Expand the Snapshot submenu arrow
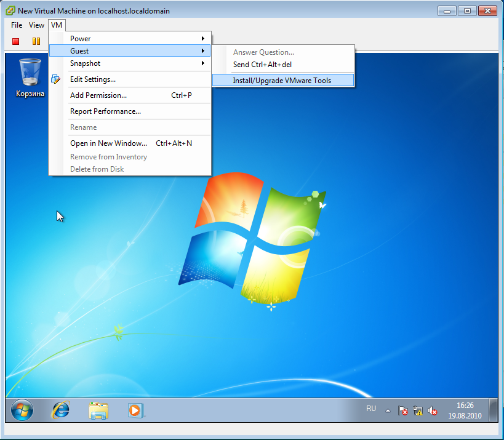Screen dimensions: 504x440 click(203, 63)
